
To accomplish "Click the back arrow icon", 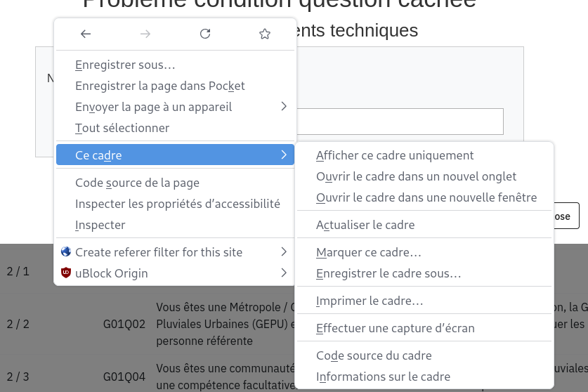I will [x=86, y=34].
